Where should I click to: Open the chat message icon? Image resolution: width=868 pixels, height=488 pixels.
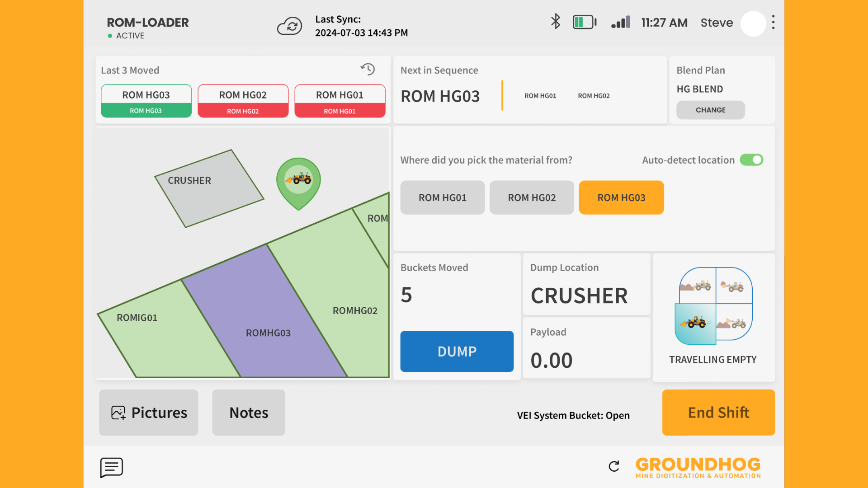point(112,467)
